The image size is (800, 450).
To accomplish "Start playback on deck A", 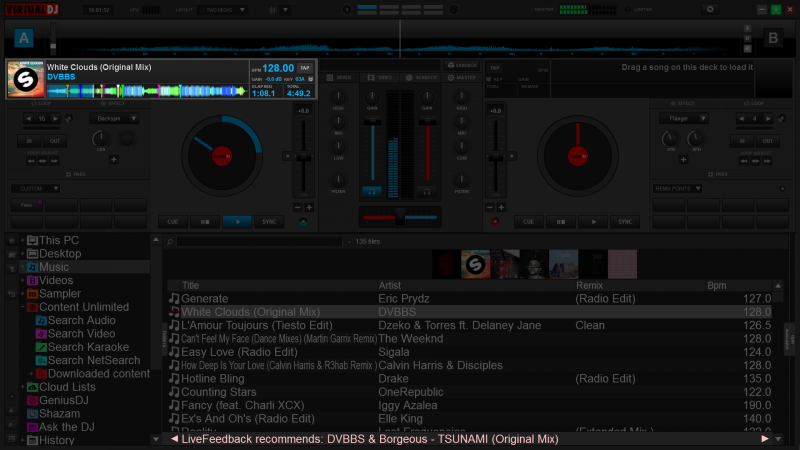I will tap(237, 222).
